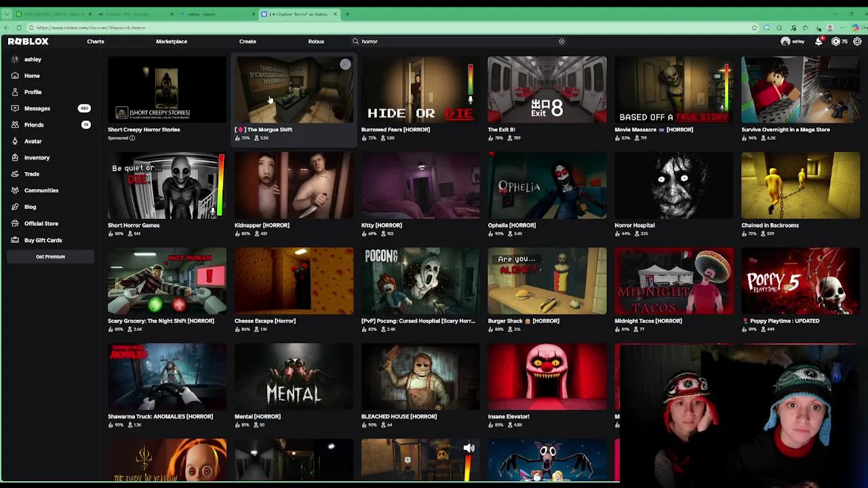
Task: Click the 'Scary Grocery: The Night Shift [HORROR]' title
Action: pyautogui.click(x=161, y=321)
